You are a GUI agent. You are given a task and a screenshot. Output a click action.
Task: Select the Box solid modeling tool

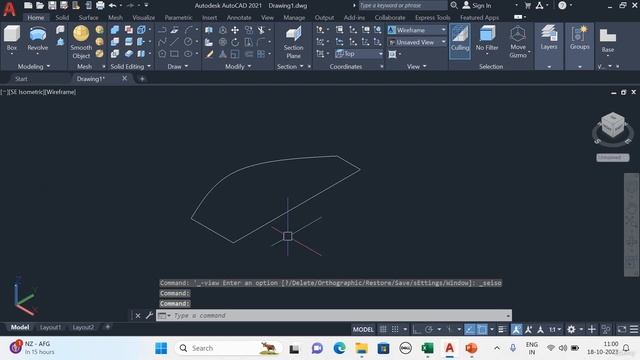coord(12,38)
